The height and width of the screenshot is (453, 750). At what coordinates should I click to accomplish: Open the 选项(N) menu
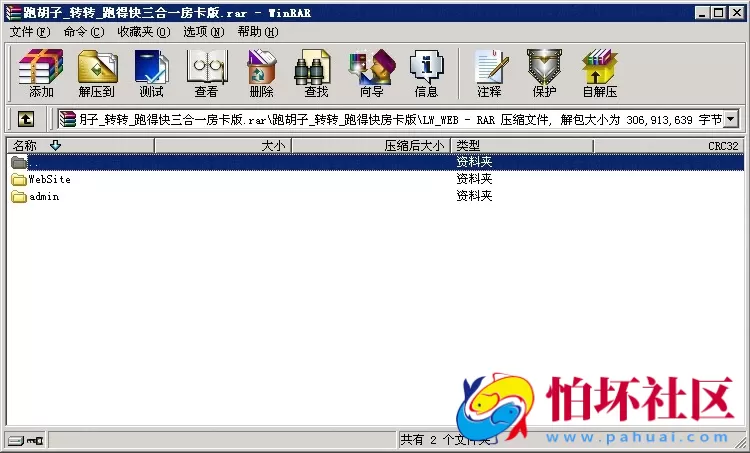pos(204,32)
